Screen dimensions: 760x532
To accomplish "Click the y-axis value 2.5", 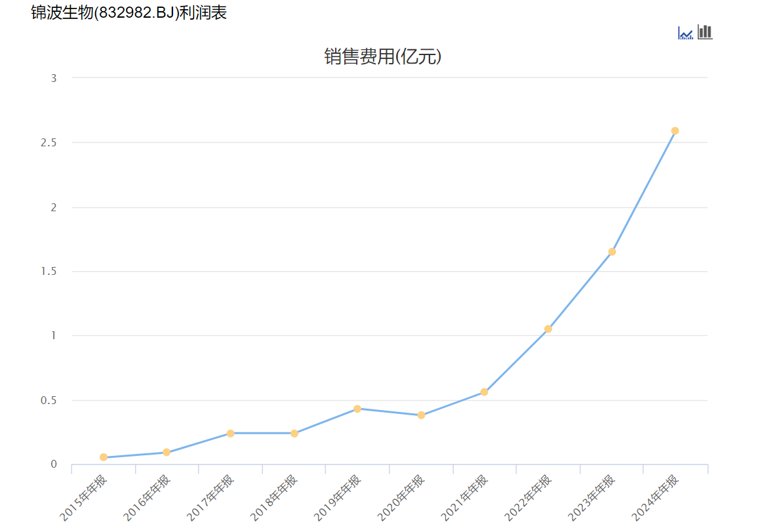I will point(49,142).
